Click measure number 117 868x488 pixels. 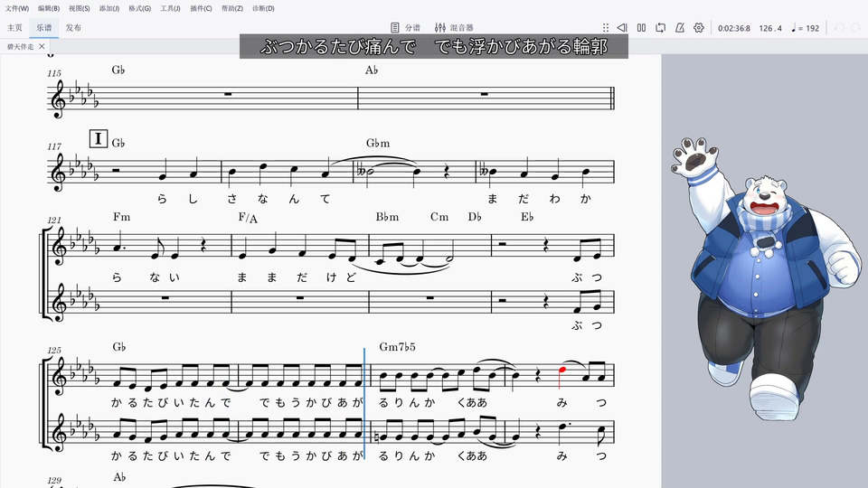point(53,146)
